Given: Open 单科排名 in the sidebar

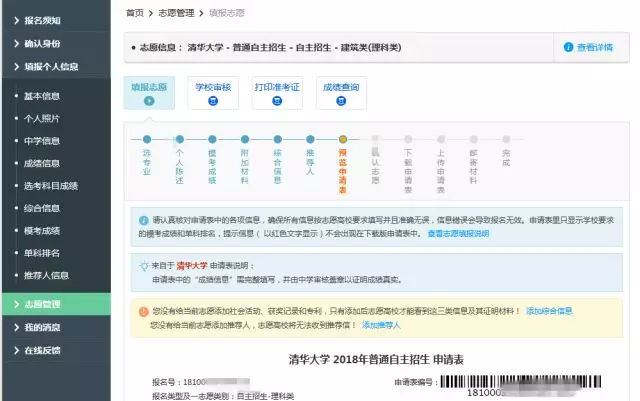Looking at the screenshot, I should (x=42, y=253).
